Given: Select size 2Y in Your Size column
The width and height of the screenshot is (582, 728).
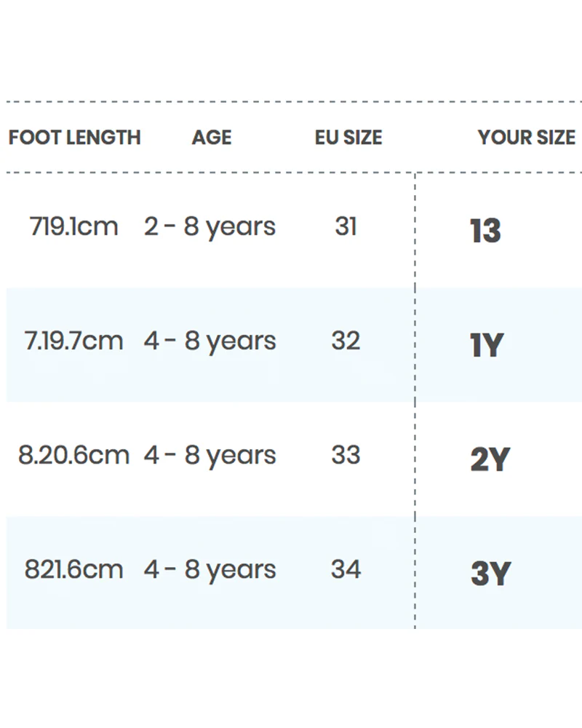Looking at the screenshot, I should (x=490, y=459).
